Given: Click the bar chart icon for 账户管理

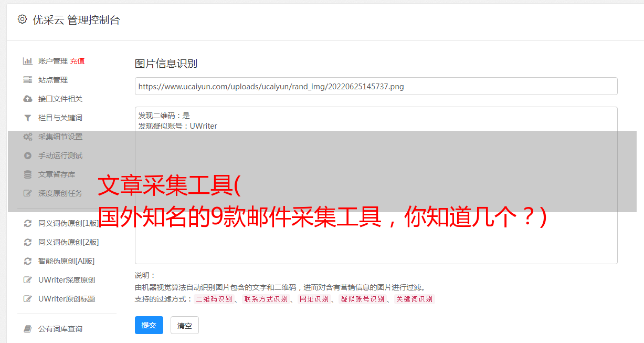Looking at the screenshot, I should pyautogui.click(x=28, y=61).
